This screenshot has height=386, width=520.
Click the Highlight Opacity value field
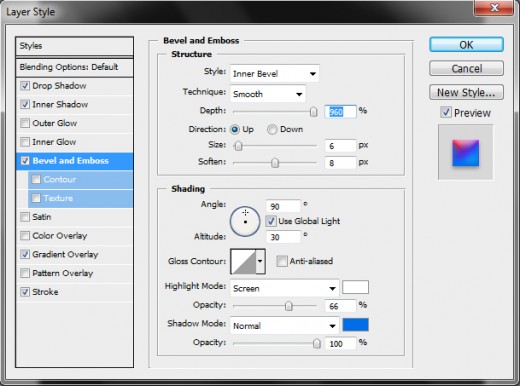tap(340, 306)
